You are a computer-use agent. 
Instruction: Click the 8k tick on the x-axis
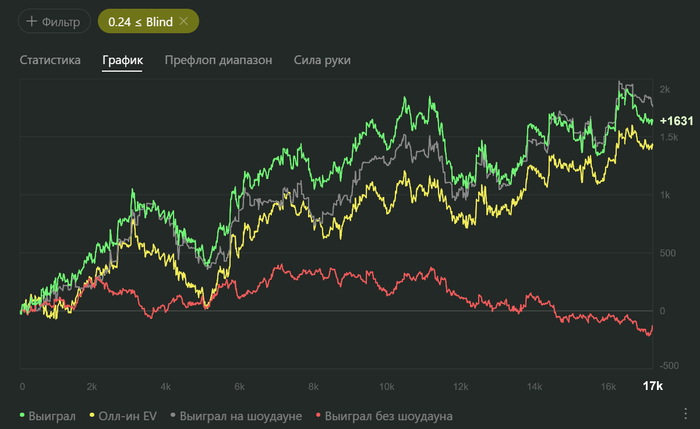[x=312, y=386]
